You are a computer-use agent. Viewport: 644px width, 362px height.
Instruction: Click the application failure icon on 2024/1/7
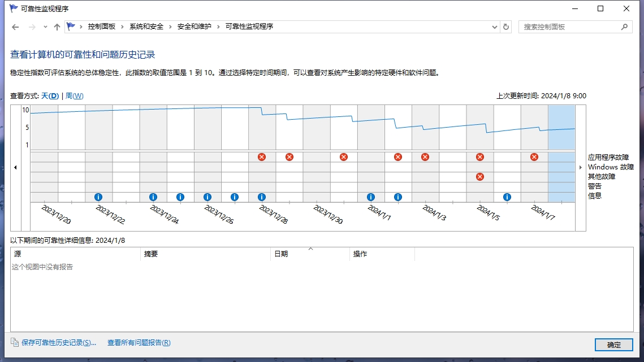534,157
